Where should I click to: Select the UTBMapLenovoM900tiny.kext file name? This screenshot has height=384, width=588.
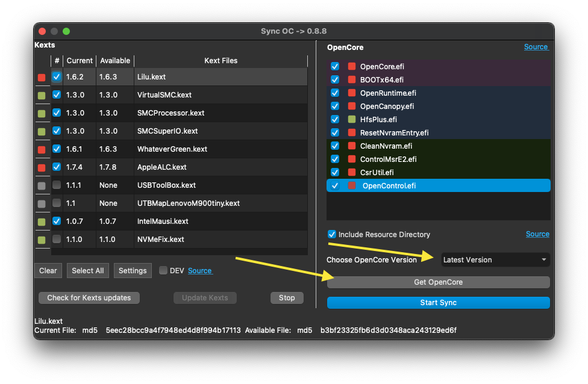(188, 203)
